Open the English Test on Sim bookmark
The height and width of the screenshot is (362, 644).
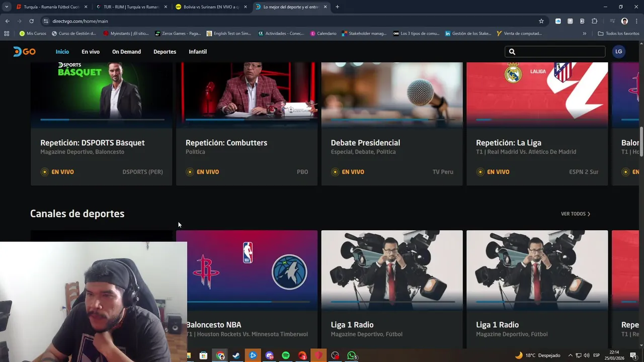(229, 34)
